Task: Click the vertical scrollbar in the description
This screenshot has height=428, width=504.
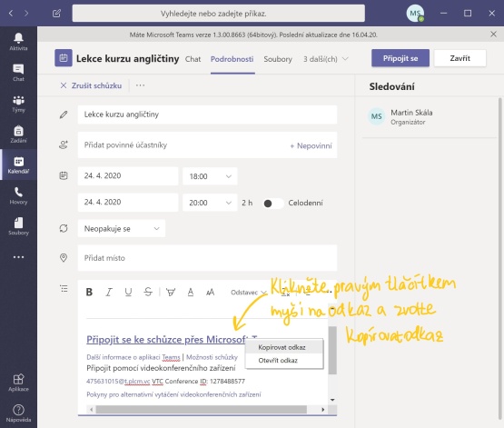Action: 332,351
